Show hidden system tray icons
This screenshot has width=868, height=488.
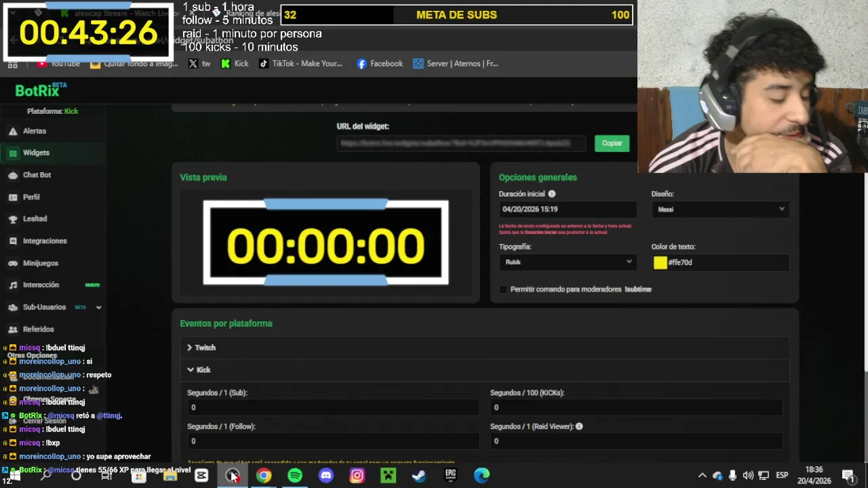(703, 475)
